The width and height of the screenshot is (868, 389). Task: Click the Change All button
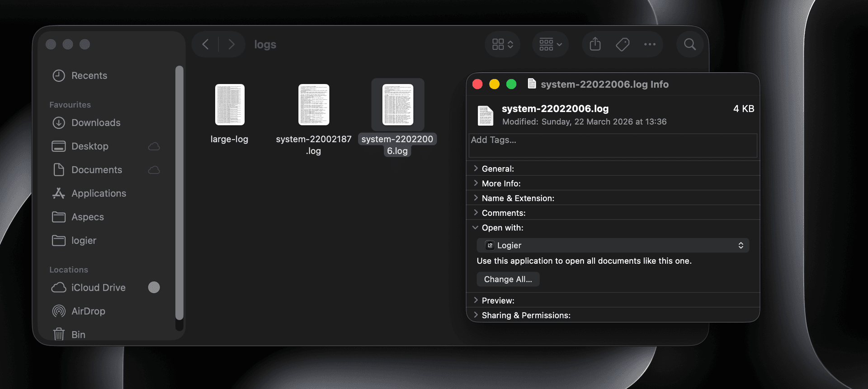point(508,279)
